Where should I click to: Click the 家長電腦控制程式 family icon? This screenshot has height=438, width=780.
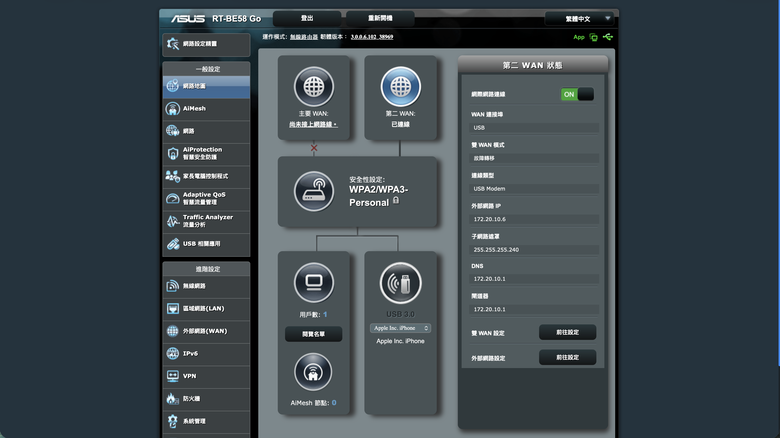(x=173, y=176)
